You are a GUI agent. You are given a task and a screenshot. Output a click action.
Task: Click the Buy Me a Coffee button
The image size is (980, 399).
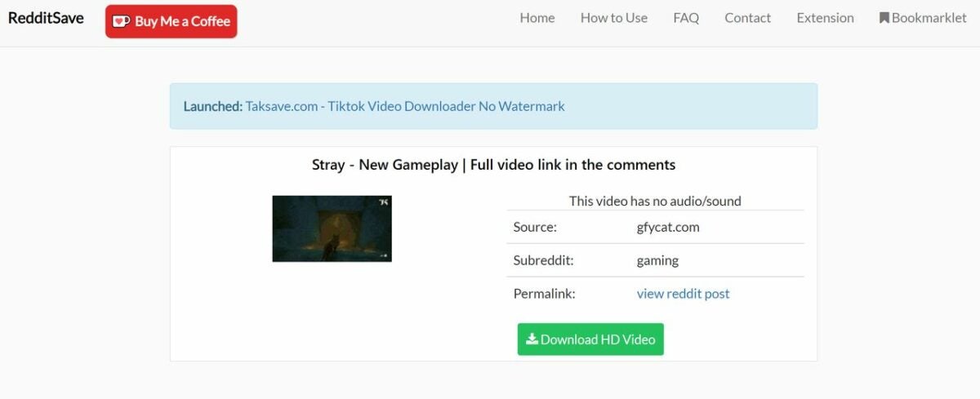pyautogui.click(x=171, y=21)
